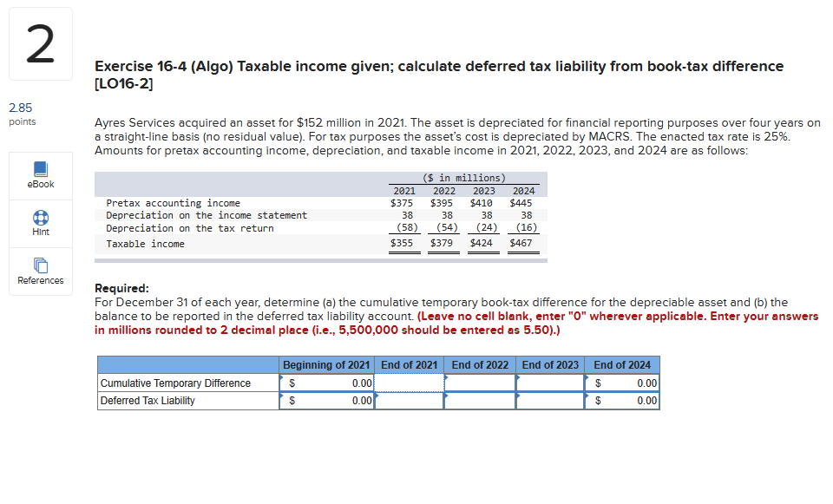The width and height of the screenshot is (833, 504).
Task: Click Deferred Tax Liability End of 2022 cell
Action: (480, 401)
